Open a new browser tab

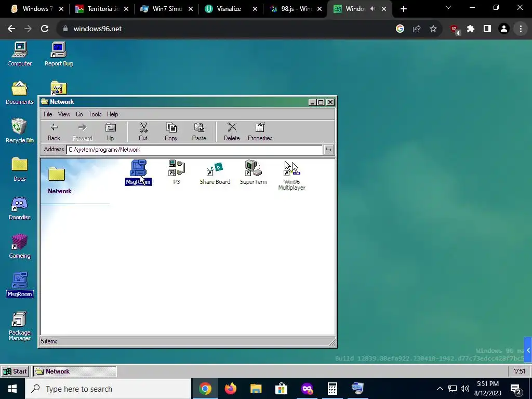coord(403,9)
